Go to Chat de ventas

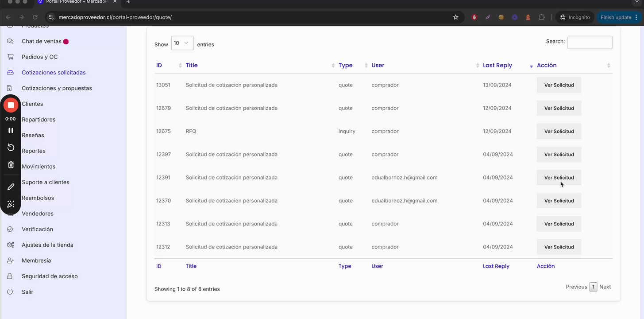(41, 41)
